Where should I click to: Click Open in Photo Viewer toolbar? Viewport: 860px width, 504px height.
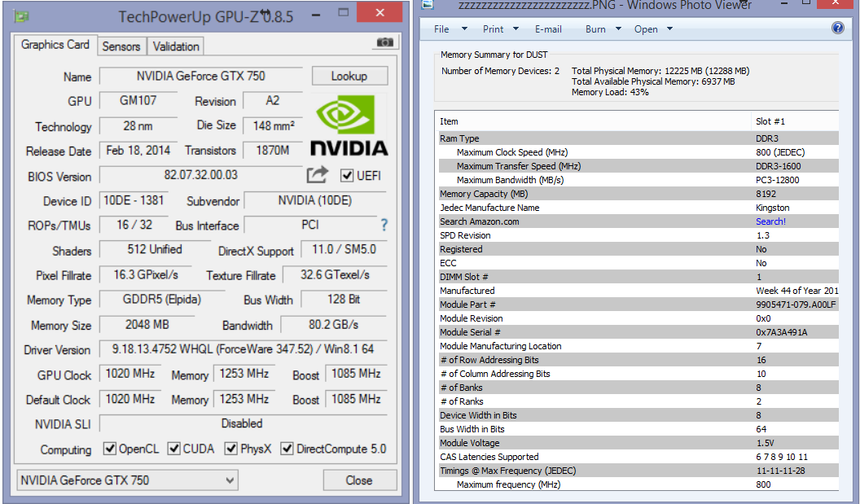(x=646, y=29)
